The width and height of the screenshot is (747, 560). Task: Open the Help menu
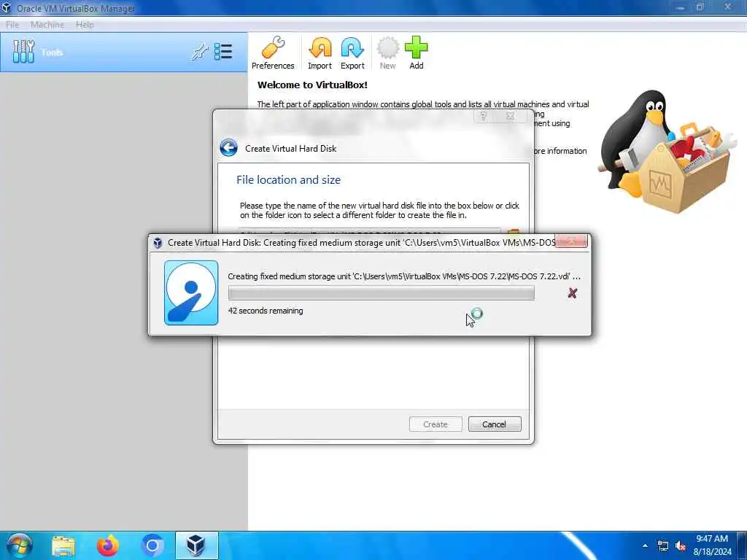pyautogui.click(x=85, y=25)
